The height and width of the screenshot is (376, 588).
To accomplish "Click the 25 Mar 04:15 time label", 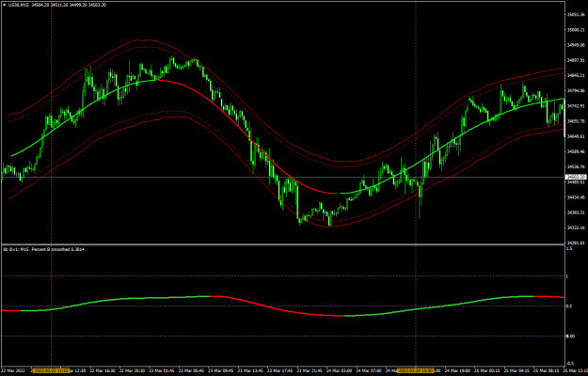I will click(517, 370).
